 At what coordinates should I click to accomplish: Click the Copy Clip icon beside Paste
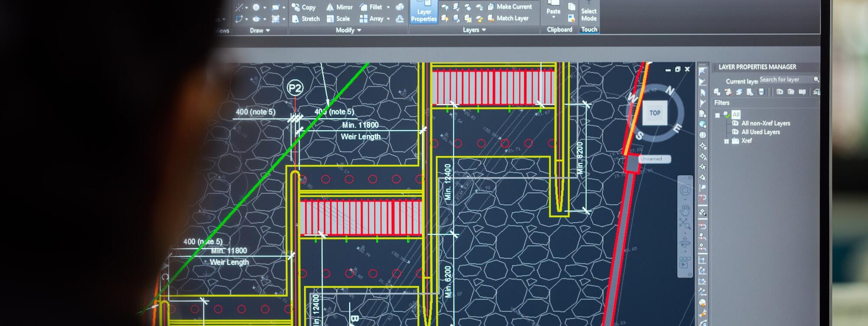(572, 7)
